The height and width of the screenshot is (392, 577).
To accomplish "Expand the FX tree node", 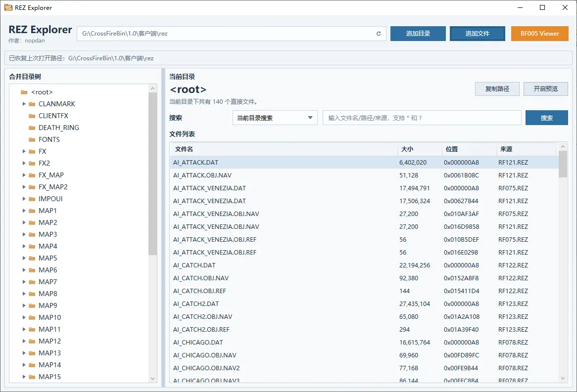I will coord(23,151).
